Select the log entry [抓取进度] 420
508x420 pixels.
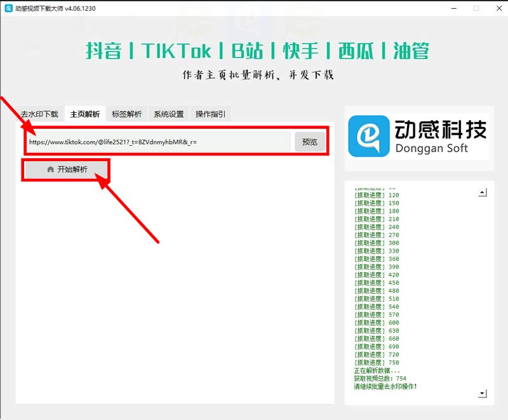377,275
